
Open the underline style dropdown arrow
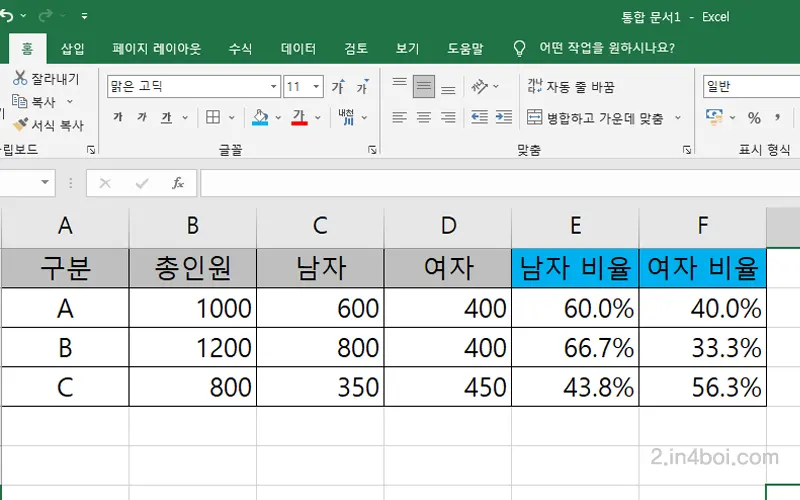pyautogui.click(x=185, y=118)
